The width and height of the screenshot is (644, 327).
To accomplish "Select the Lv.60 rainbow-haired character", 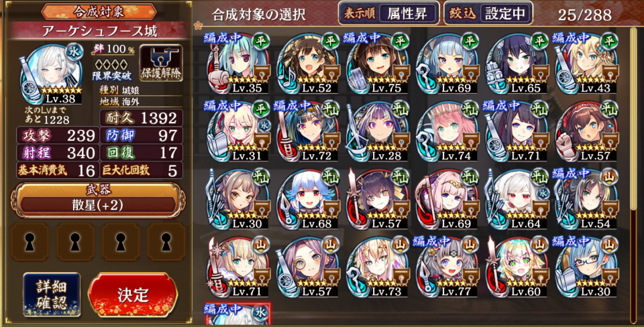I will point(517,267).
